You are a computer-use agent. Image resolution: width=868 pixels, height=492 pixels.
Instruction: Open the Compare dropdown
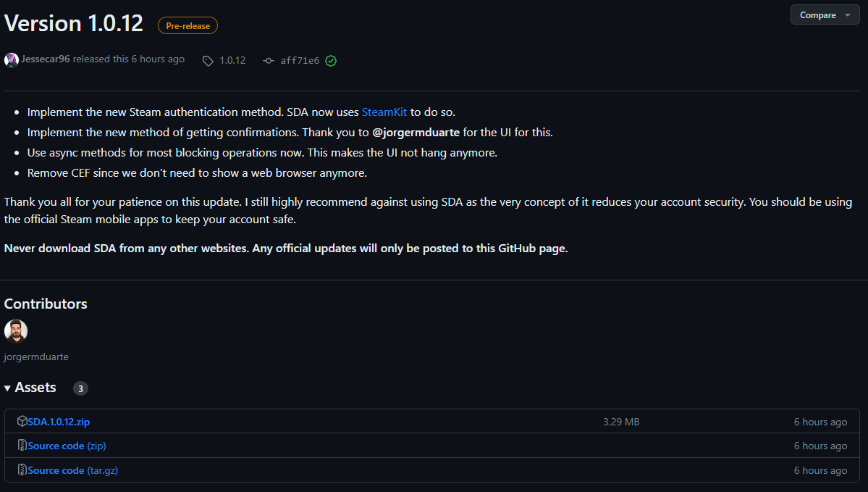point(825,15)
